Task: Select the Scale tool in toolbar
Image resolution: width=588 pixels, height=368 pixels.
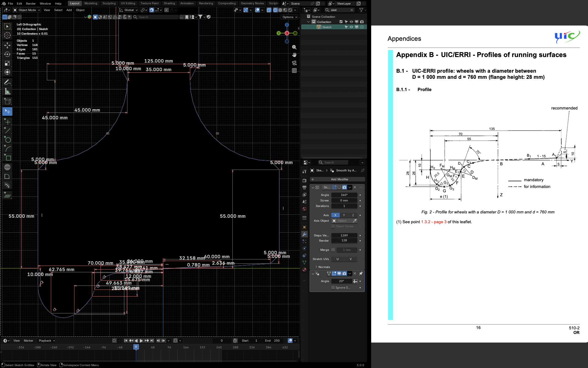Action: 7,63
